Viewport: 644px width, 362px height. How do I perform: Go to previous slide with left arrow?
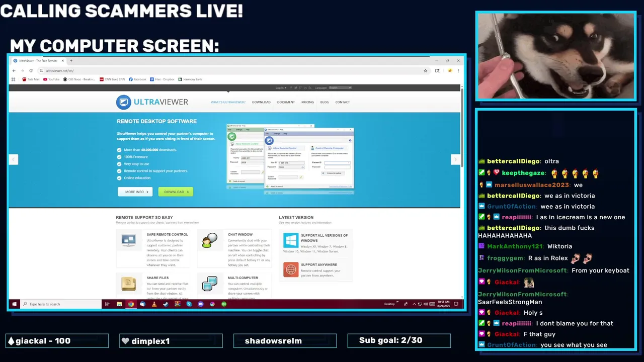click(x=14, y=159)
